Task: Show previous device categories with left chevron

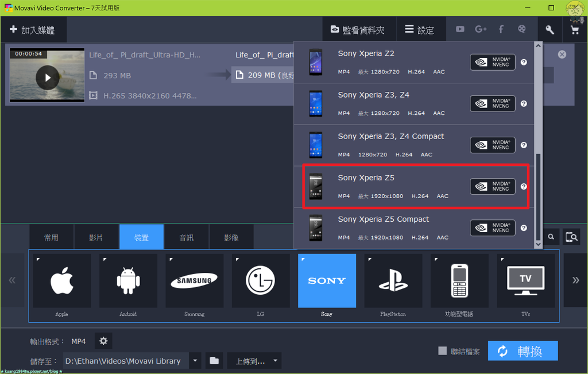Action: [x=13, y=280]
